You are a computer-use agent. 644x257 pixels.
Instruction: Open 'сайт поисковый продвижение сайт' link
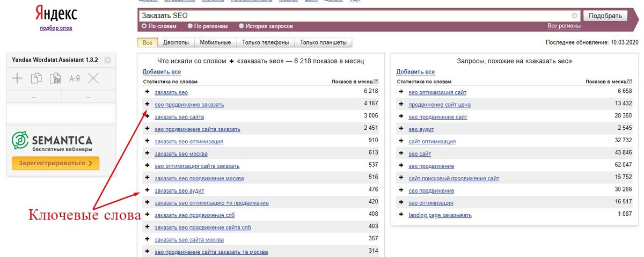[453, 179]
